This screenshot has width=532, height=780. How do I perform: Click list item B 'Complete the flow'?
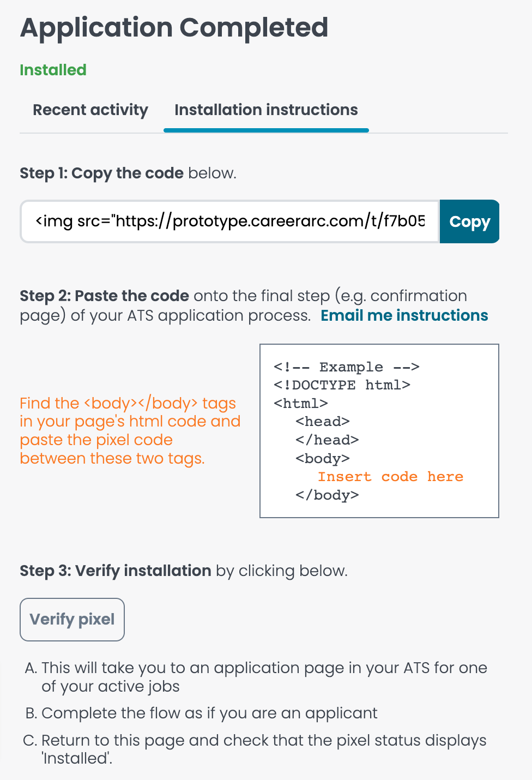201,713
